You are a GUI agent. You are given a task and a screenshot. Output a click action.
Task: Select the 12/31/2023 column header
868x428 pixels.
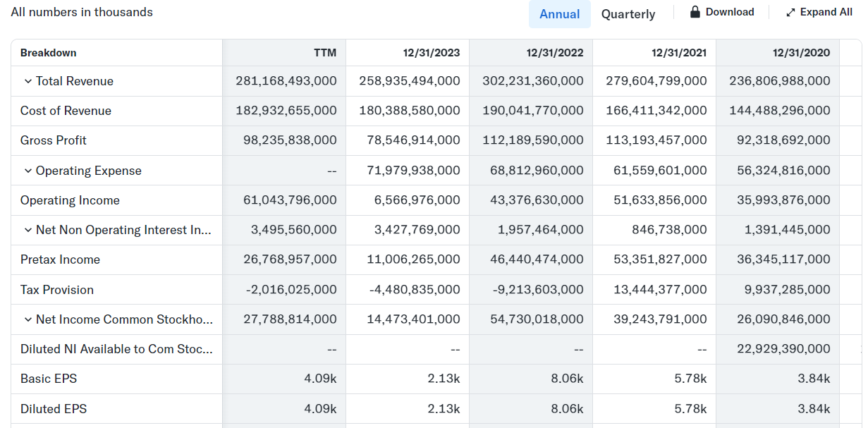coord(432,53)
